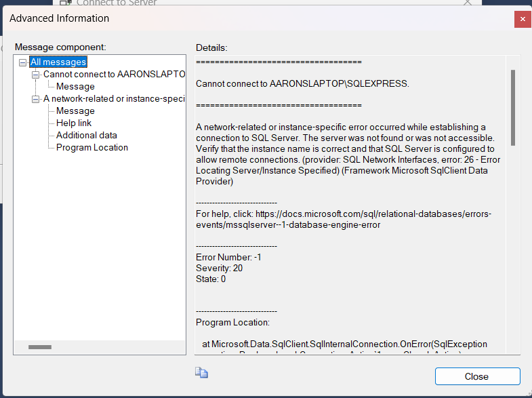Select Message under Cannot connect node

coord(75,87)
